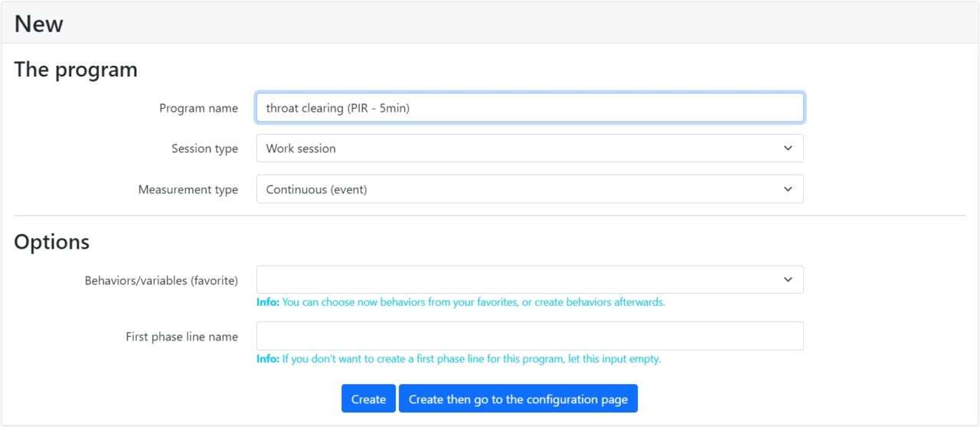Click the info text about choosing favorite behaviors

coord(460,302)
